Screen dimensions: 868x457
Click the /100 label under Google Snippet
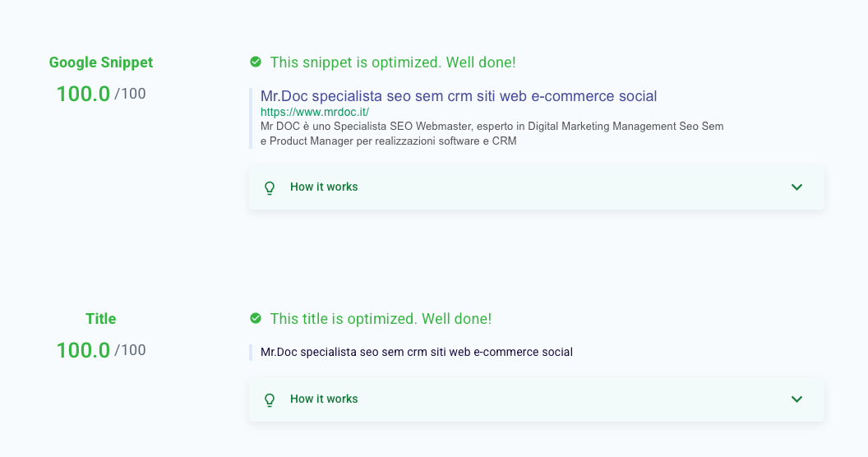[130, 94]
